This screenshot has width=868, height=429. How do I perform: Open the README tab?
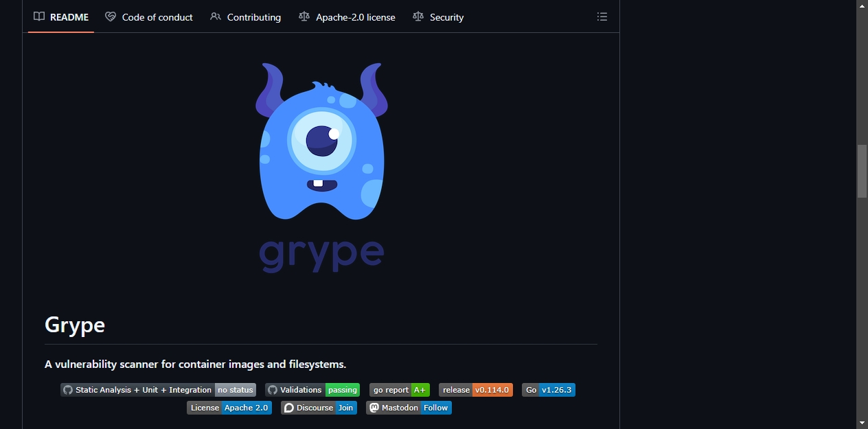pyautogui.click(x=61, y=17)
